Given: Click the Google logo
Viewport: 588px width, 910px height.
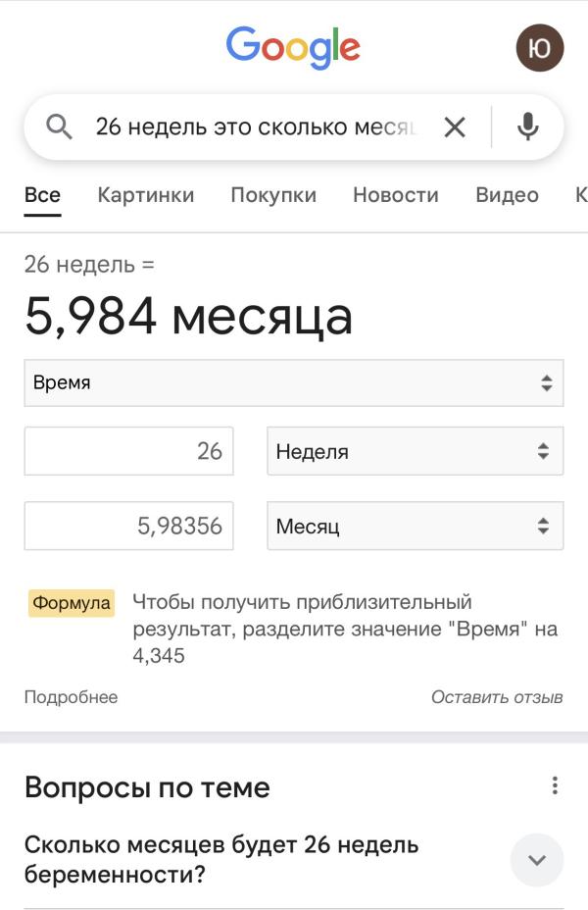Looking at the screenshot, I should (293, 47).
